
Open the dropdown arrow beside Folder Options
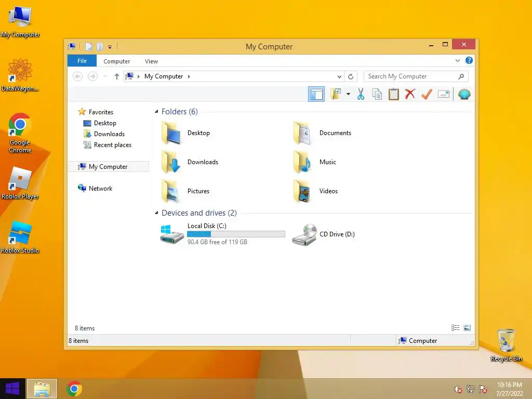click(348, 94)
